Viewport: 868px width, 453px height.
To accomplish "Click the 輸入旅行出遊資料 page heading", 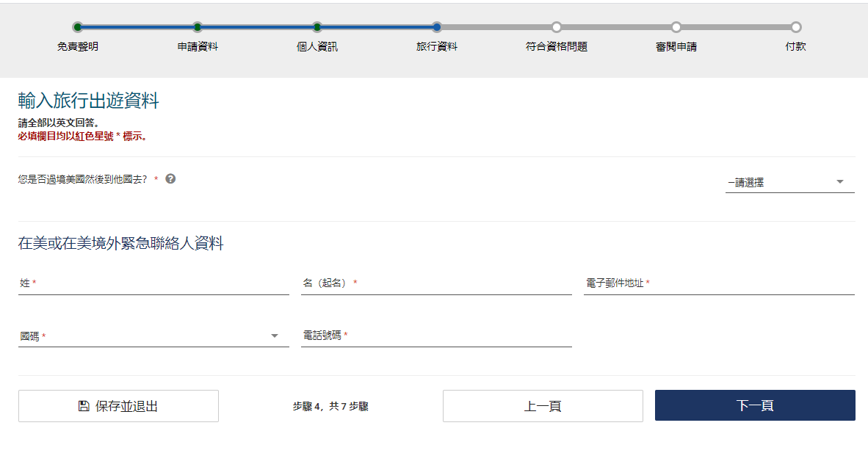I will point(88,101).
